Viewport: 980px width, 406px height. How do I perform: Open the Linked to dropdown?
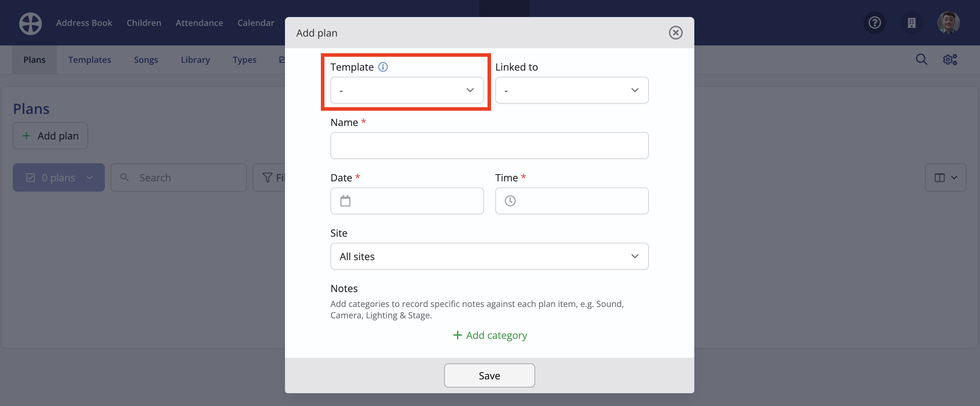(571, 90)
